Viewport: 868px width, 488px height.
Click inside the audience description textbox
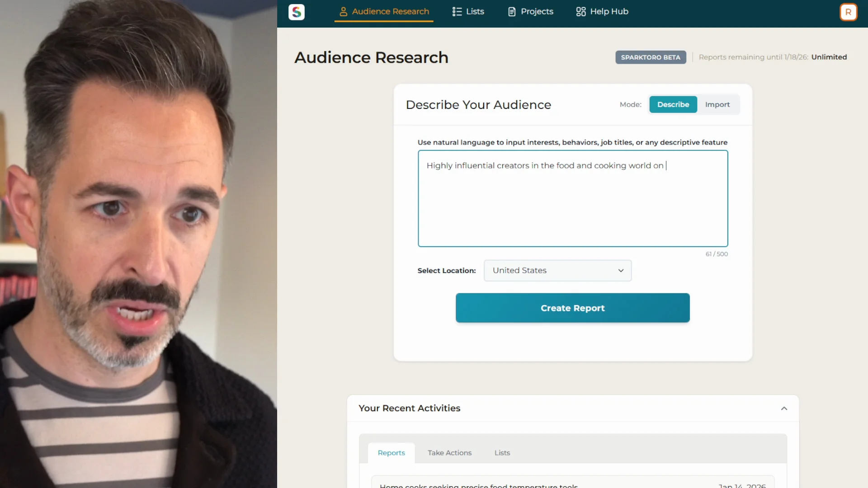[x=572, y=199]
